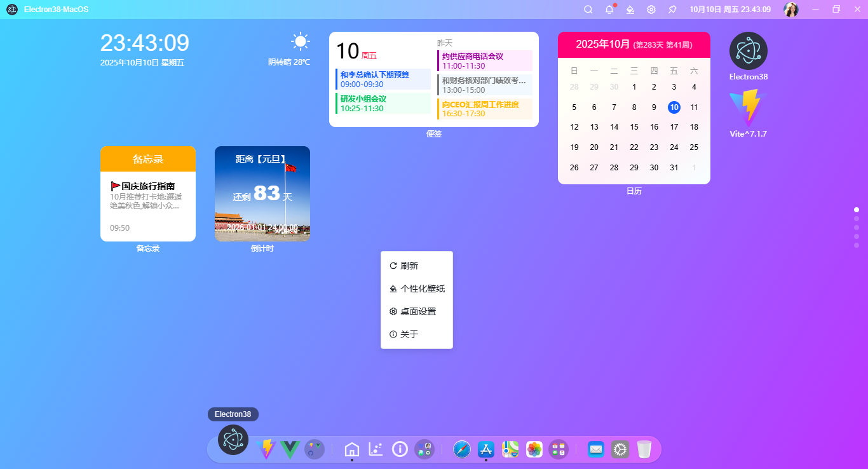Open the Trash bin in dock
This screenshot has width=868, height=469.
(x=644, y=449)
